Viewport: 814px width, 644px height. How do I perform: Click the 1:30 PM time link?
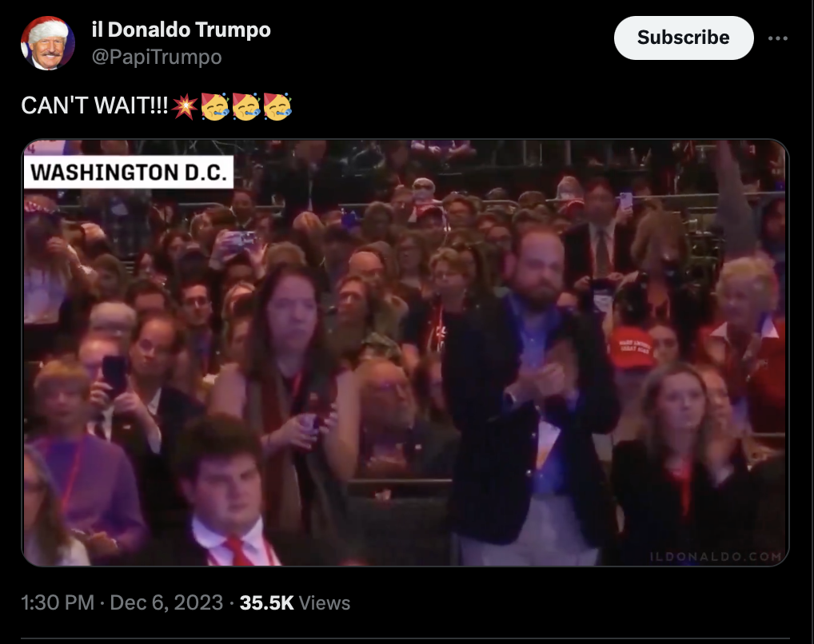coord(58,602)
